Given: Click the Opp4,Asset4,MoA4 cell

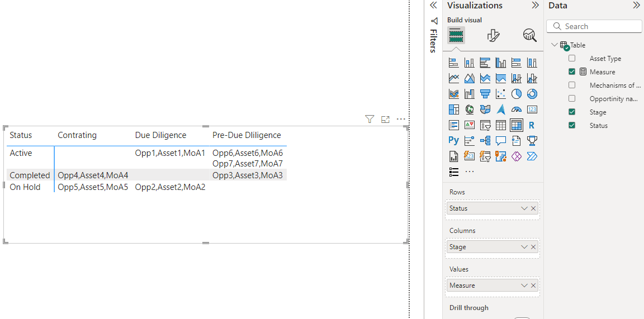Looking at the screenshot, I should [93, 175].
